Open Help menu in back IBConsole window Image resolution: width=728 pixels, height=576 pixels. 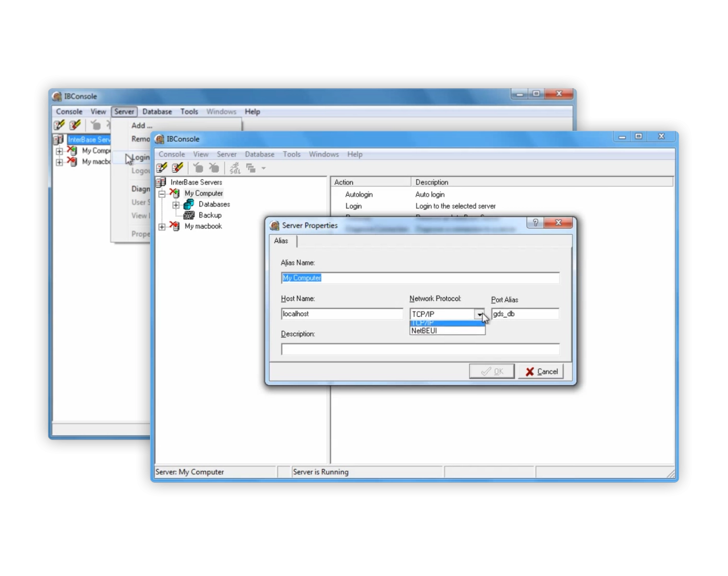pos(253,112)
